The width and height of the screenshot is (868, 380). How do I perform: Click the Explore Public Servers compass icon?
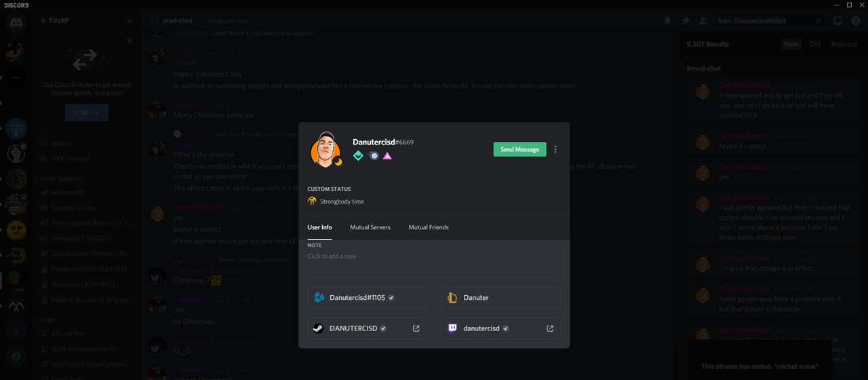coord(16,356)
